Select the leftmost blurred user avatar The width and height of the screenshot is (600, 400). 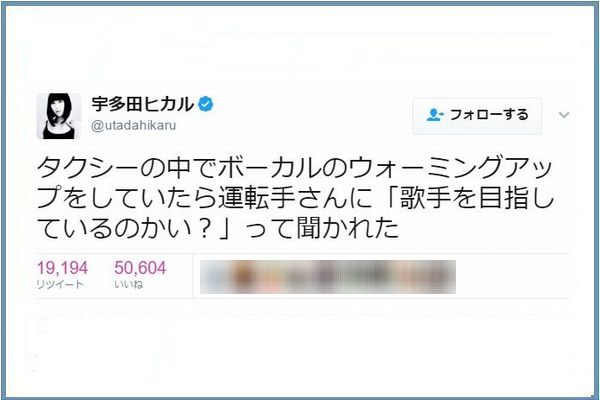[x=214, y=277]
